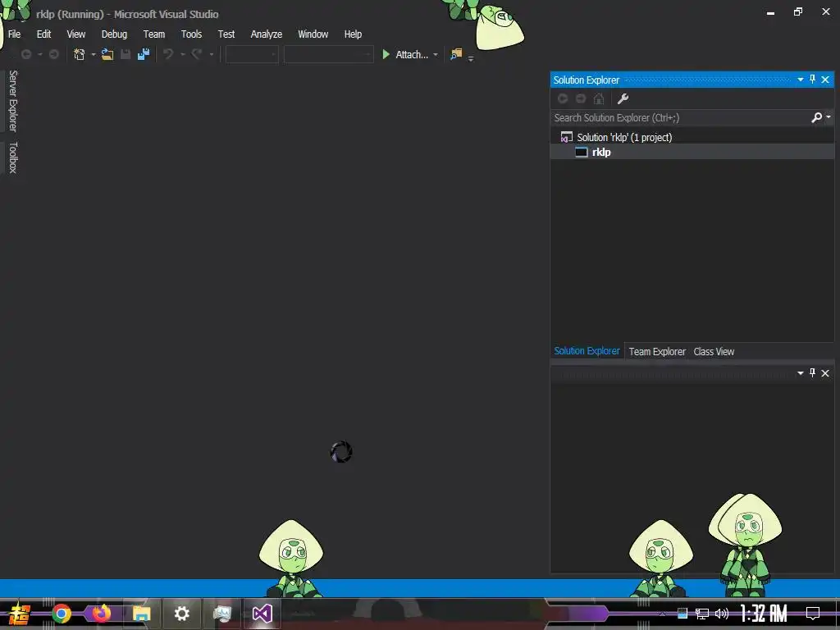Open the Solution Platforms combo box

point(328,55)
